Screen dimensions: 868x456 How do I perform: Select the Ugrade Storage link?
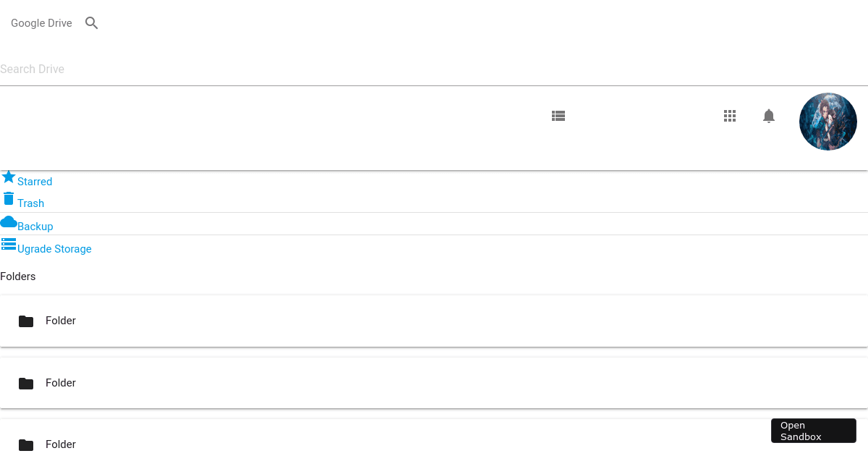coord(54,248)
